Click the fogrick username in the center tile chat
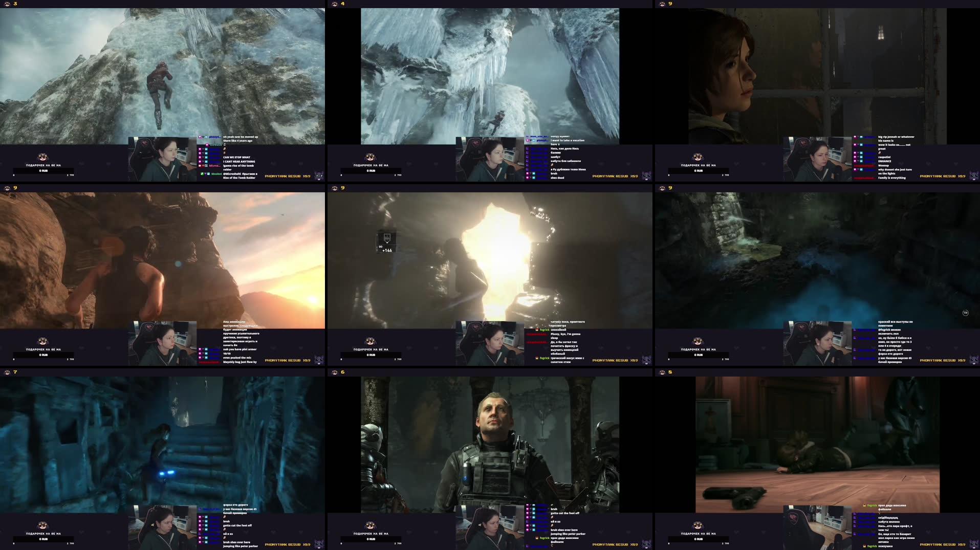 544,329
